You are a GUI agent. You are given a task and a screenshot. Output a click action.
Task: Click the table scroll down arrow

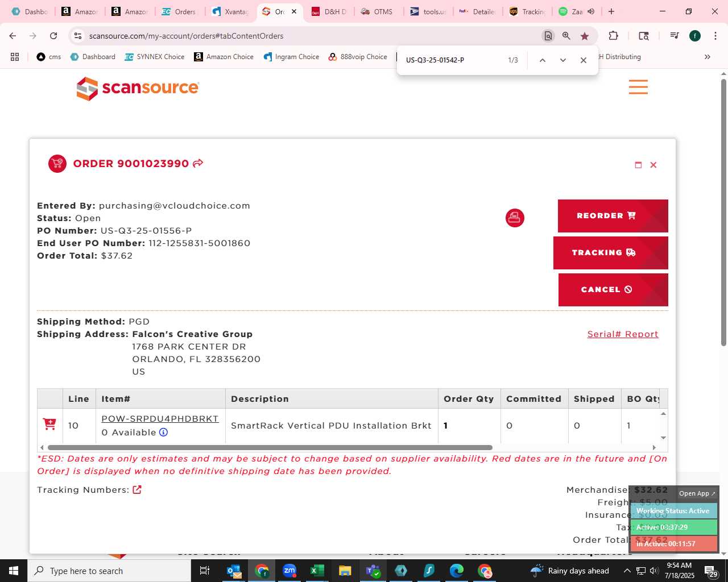(x=663, y=438)
